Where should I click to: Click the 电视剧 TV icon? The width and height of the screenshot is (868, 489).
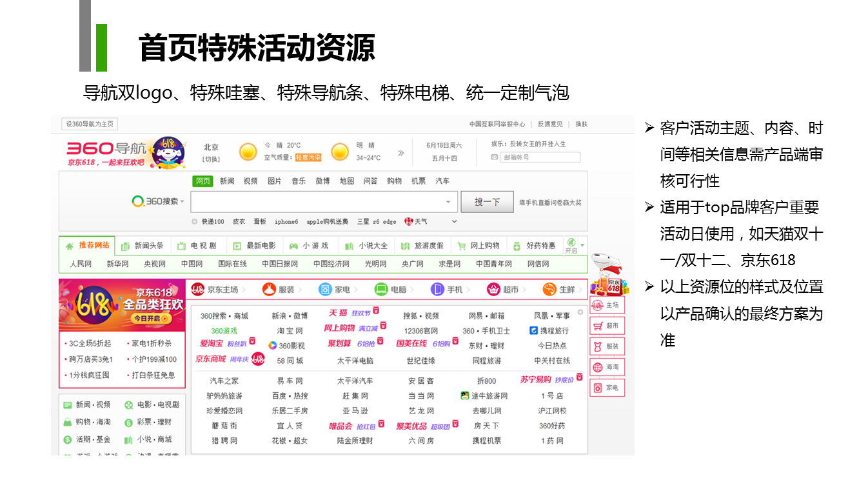pyautogui.click(x=181, y=246)
